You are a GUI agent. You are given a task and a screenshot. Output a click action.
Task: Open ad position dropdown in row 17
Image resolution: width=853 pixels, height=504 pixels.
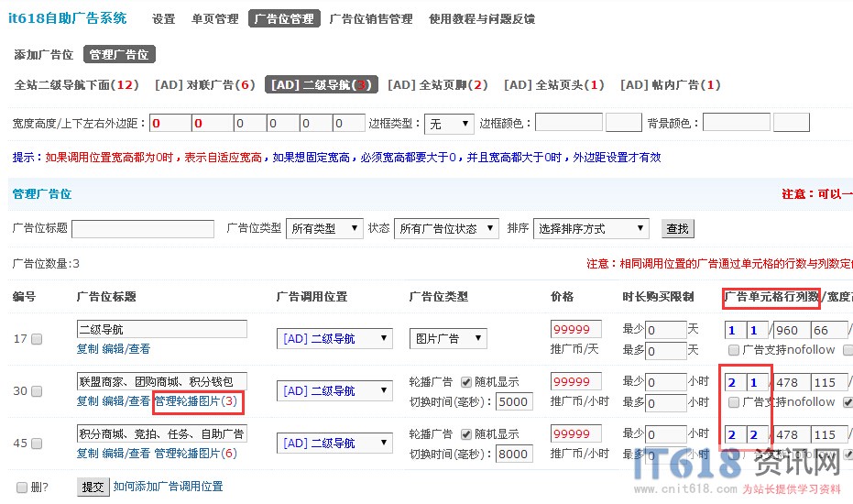334,338
